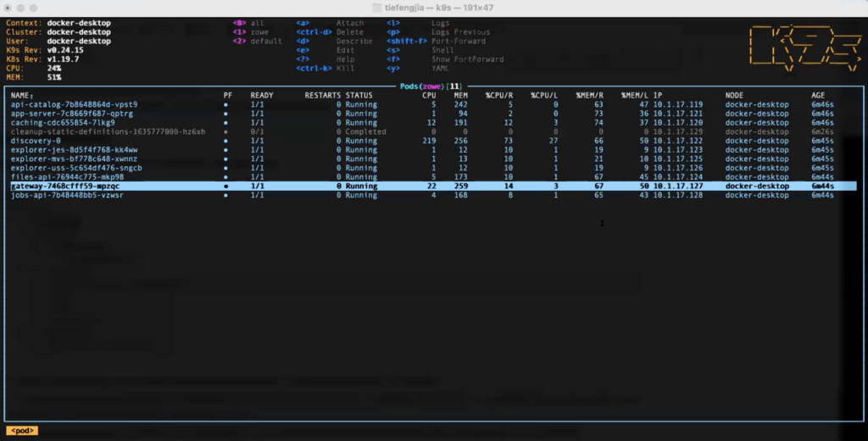This screenshot has width=868, height=441.
Task: Click the PF dot of jobs-api row
Action: [225, 195]
